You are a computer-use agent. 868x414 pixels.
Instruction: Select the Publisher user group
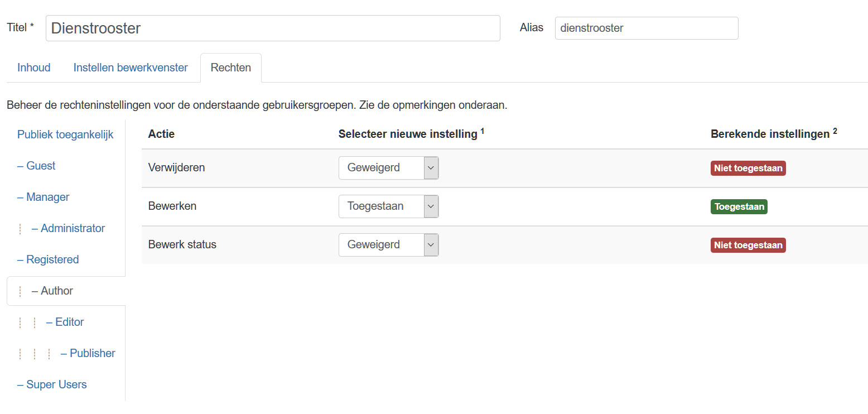point(92,354)
